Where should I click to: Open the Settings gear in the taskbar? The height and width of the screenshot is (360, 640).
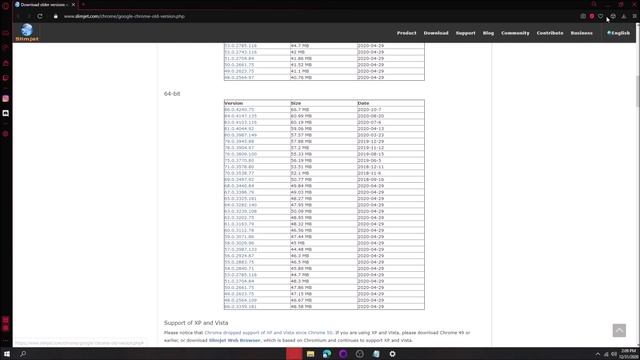point(392,354)
